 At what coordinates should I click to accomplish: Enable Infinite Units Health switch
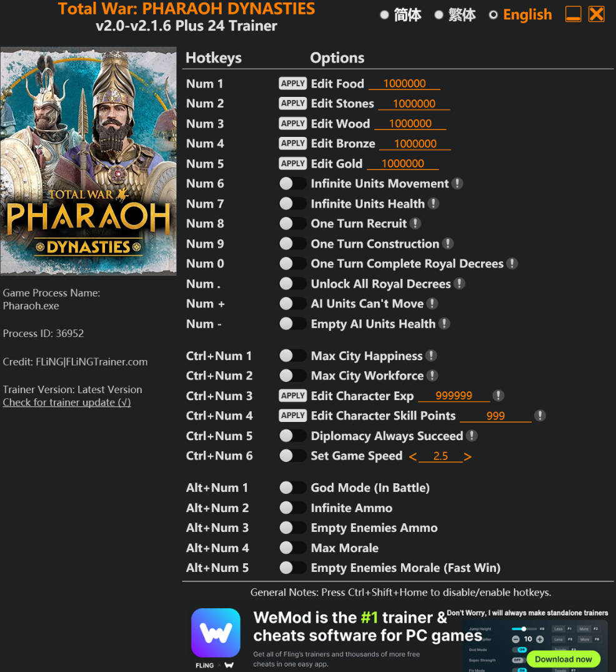292,204
